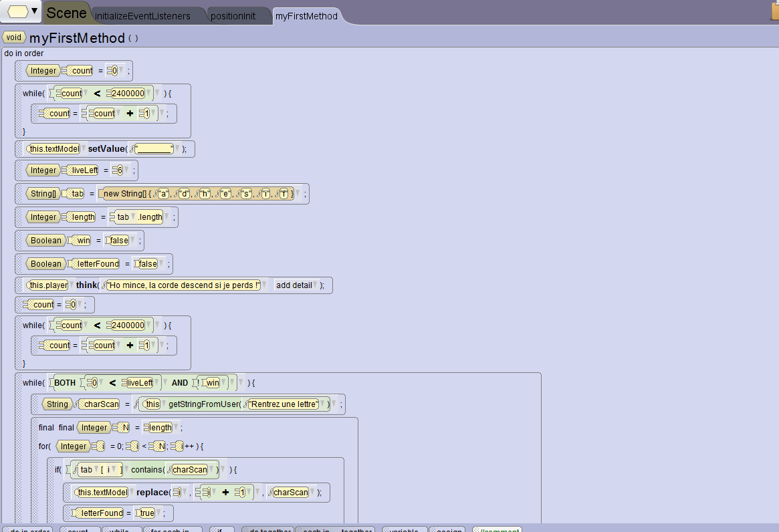Click the letterFound variable tile in Boolean declaration
779x532 pixels.
tap(96, 264)
